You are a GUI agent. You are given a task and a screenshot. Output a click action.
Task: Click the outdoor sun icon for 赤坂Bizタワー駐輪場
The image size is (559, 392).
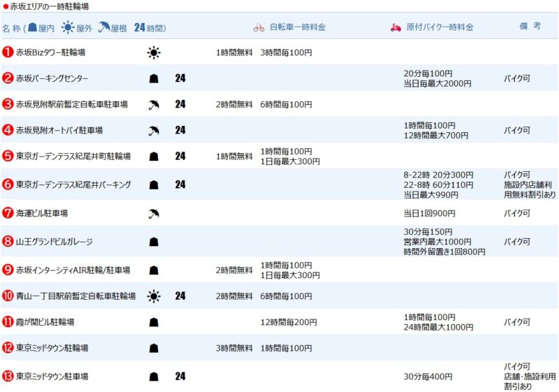coord(154,52)
